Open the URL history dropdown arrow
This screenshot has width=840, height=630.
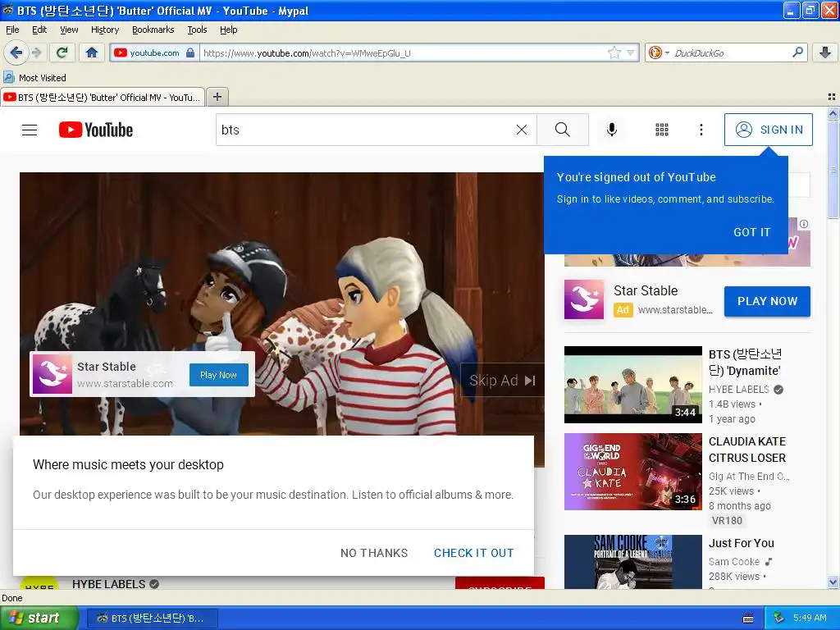(x=630, y=52)
